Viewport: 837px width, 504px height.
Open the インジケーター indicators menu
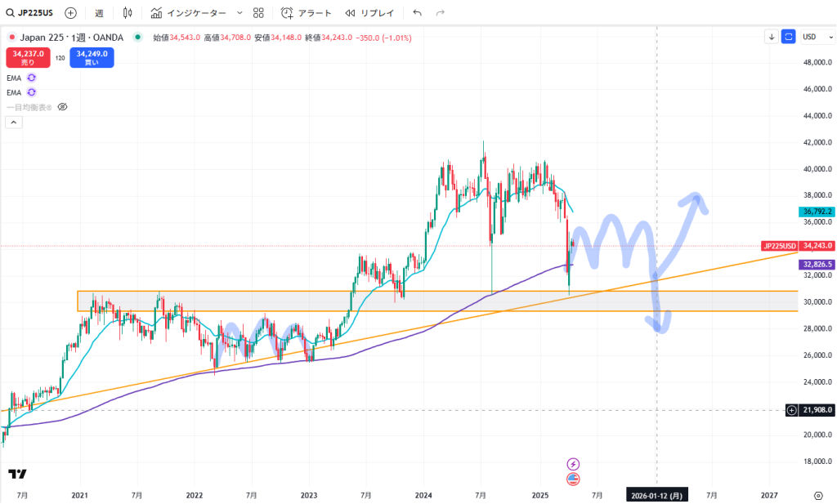187,13
